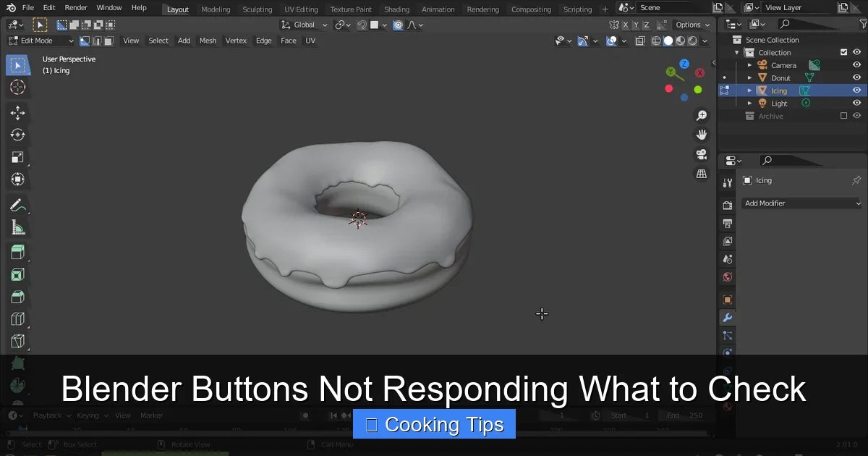The image size is (868, 456).
Task: Open the Transform Orientation dropdown showing Global
Action: click(304, 24)
